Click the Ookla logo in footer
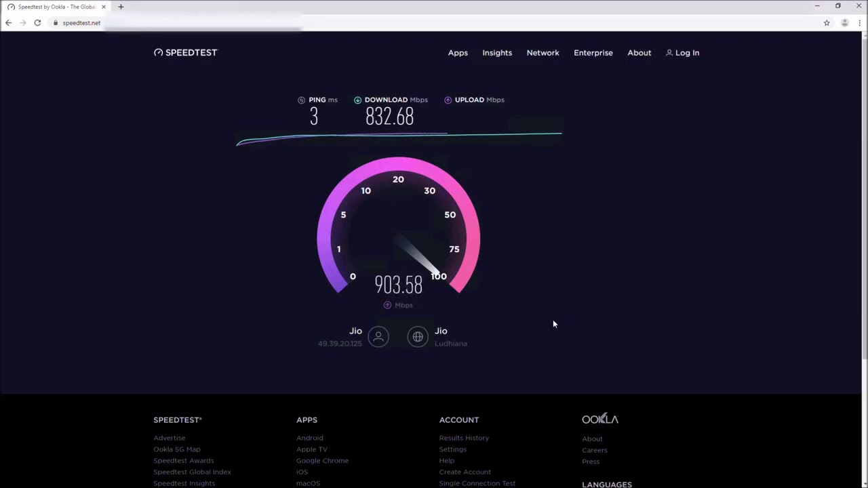 600,419
